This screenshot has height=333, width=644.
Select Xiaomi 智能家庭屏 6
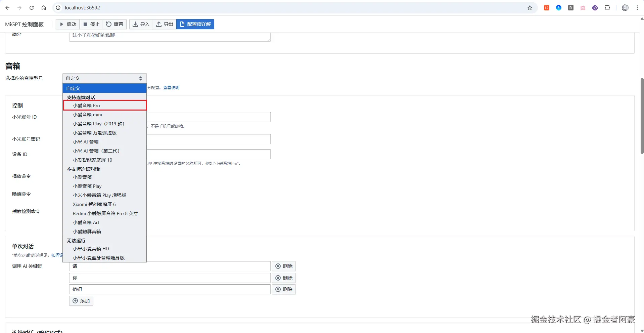[104, 204]
